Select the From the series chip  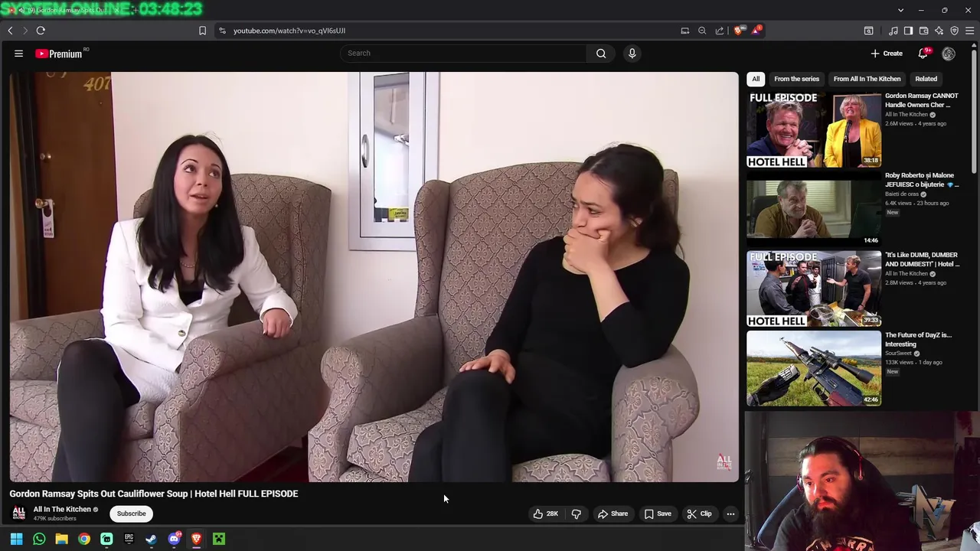click(x=796, y=79)
